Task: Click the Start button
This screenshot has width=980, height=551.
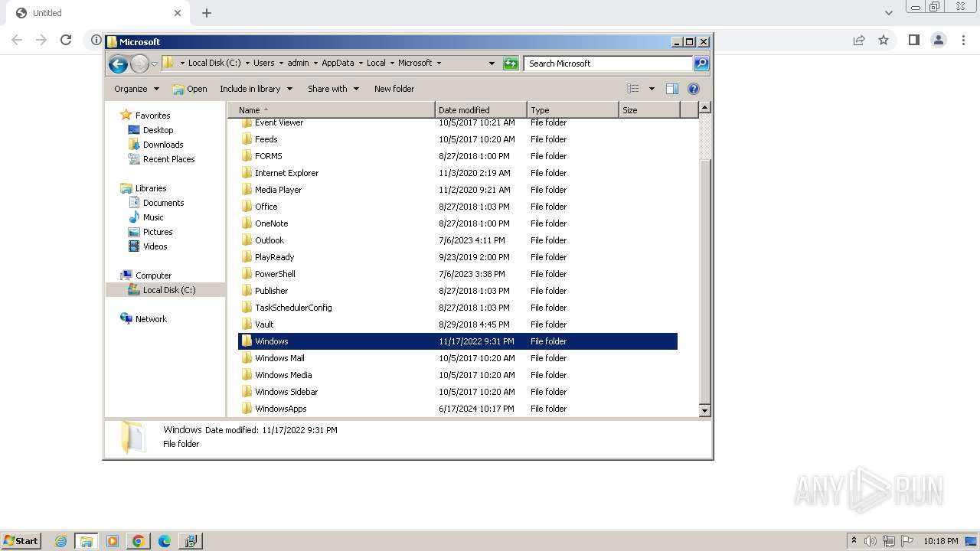Action: coord(21,541)
